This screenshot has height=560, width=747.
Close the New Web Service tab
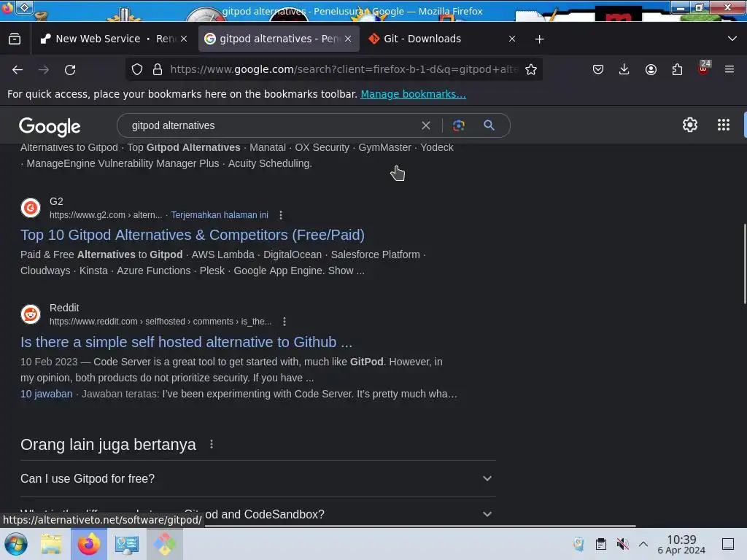pos(184,39)
